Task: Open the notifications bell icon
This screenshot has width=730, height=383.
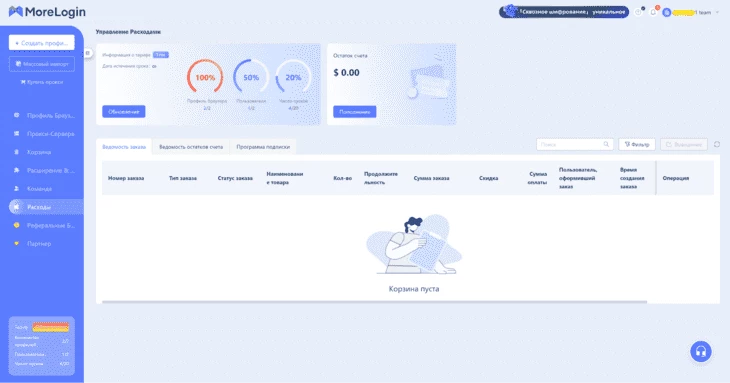Action: tap(653, 12)
